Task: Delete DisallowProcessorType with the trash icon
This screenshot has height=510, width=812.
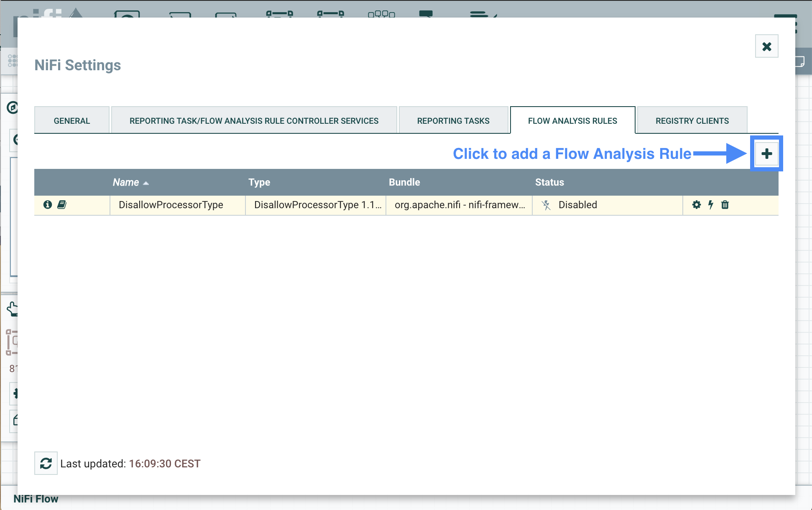Action: tap(725, 205)
